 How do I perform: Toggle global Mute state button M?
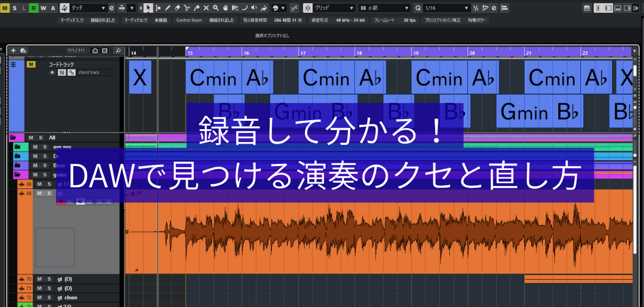tap(5, 8)
